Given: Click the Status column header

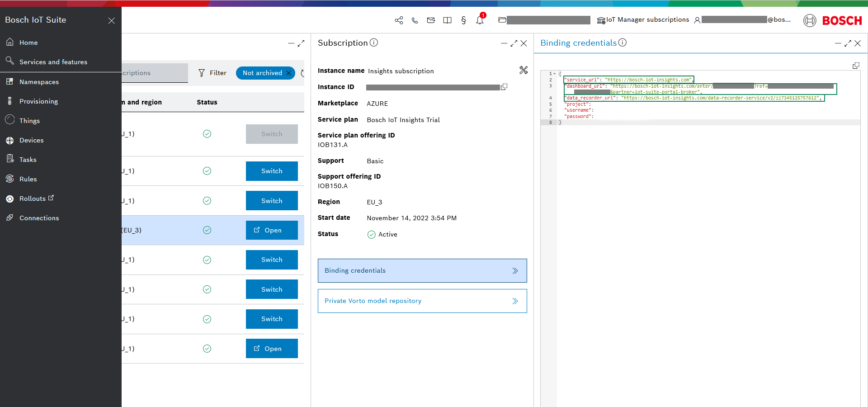Looking at the screenshot, I should 207,102.
